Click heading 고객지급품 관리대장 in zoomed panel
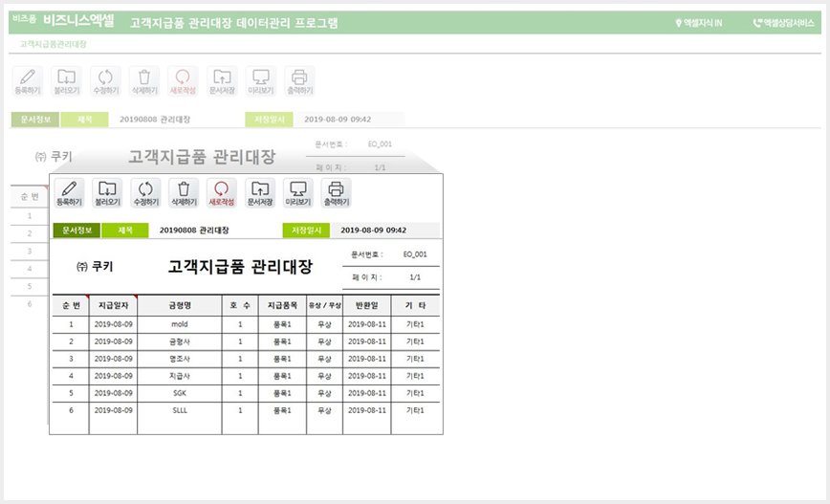This screenshot has height=504, width=830. click(240, 266)
